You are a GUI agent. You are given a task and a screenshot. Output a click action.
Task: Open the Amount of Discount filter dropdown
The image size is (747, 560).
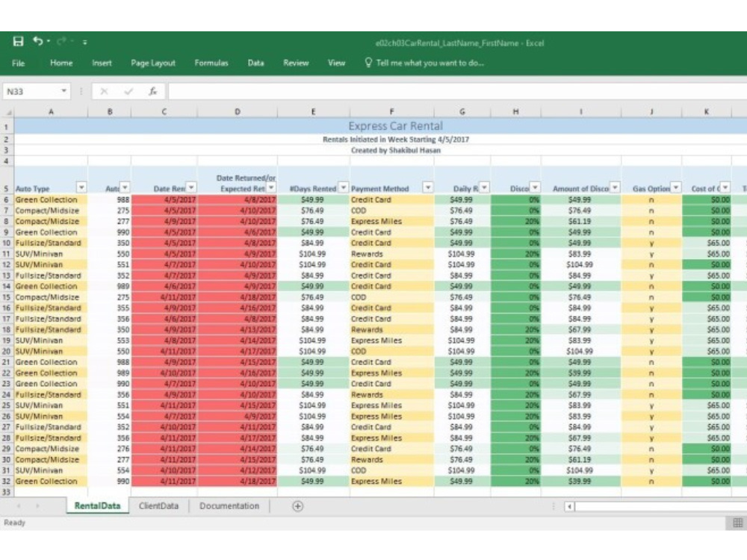pyautogui.click(x=615, y=187)
